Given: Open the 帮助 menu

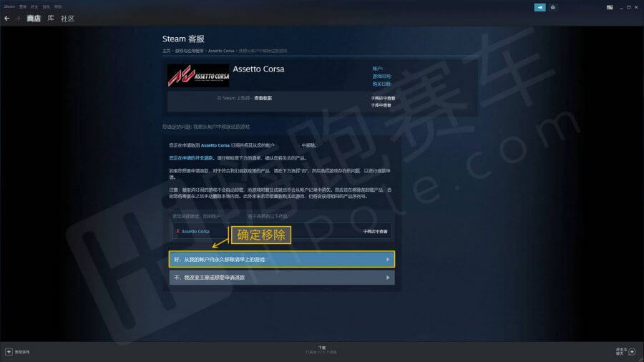Looking at the screenshot, I should pyautogui.click(x=58, y=6).
